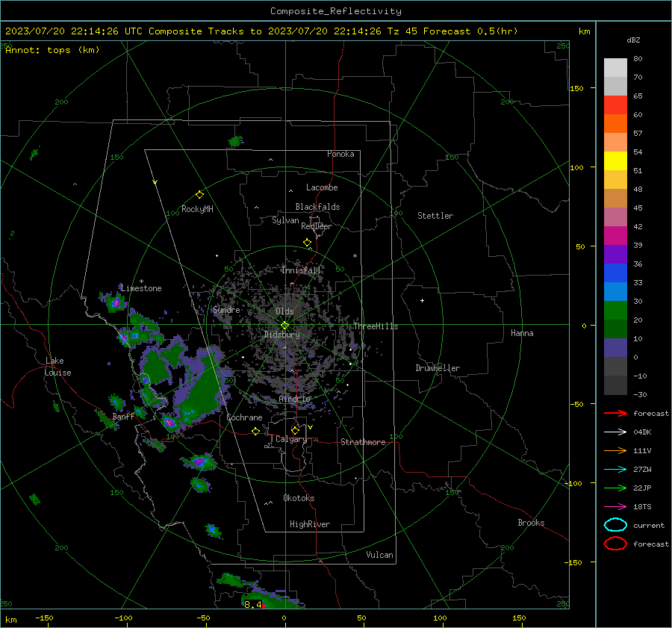
Task: Click the Airdrie label
Action: pyautogui.click(x=294, y=399)
